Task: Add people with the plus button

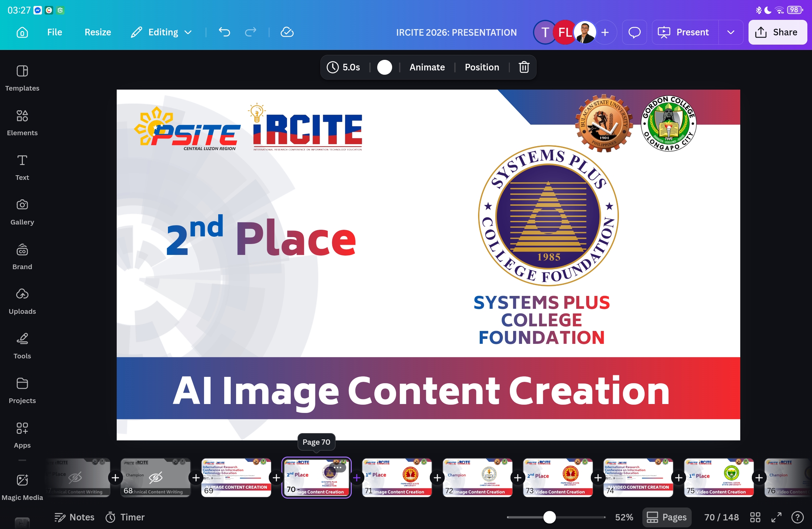Action: 605,32
